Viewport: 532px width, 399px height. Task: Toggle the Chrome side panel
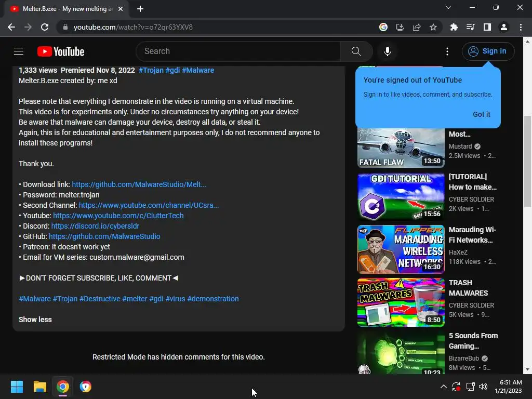pyautogui.click(x=487, y=27)
